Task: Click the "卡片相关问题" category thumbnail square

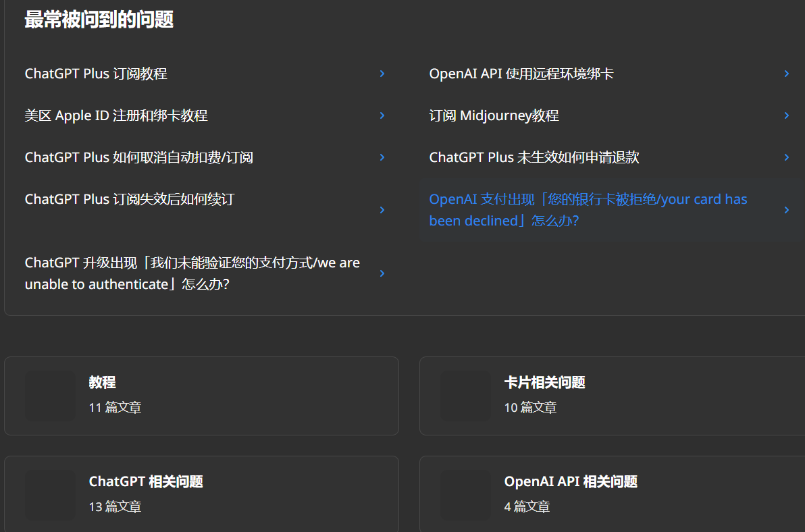Action: [466, 396]
